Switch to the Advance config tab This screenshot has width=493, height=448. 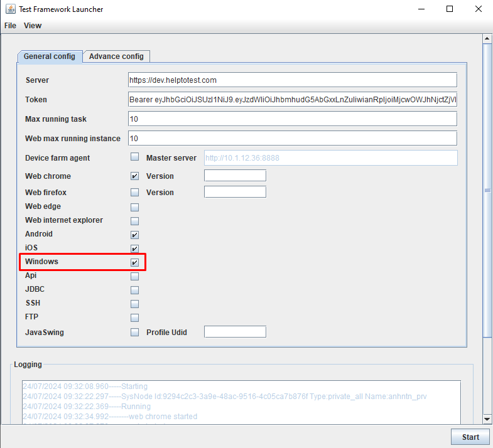116,56
